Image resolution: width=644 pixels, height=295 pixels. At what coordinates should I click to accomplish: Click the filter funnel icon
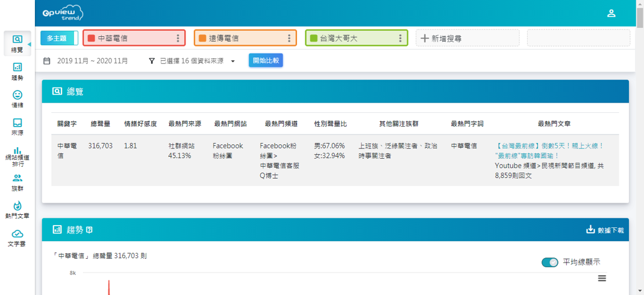coord(152,61)
